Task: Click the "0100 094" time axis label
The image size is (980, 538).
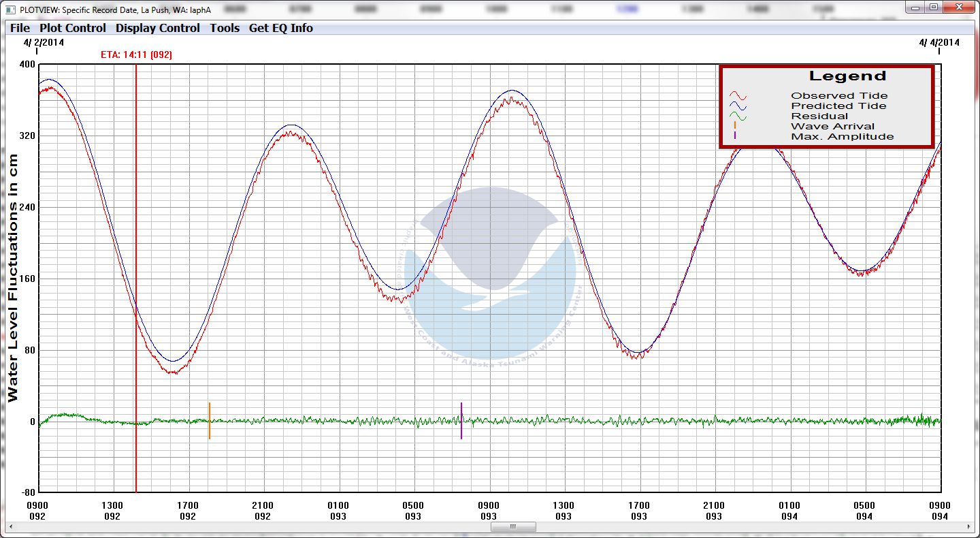Action: pos(789,511)
